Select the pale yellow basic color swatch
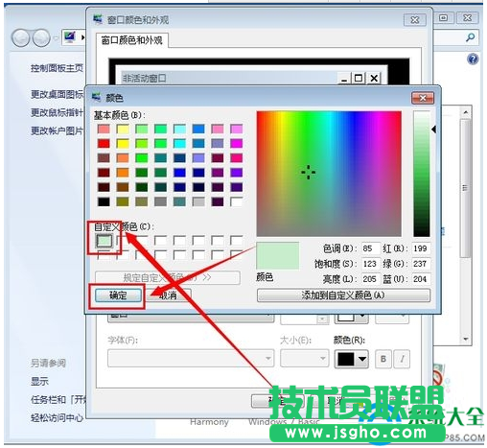The height and width of the screenshot is (448, 487). click(123, 129)
